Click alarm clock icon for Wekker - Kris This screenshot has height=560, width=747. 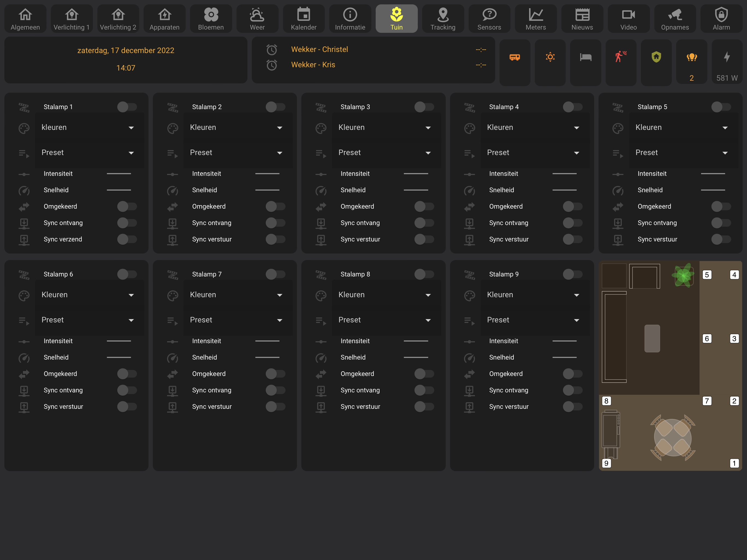point(272,65)
